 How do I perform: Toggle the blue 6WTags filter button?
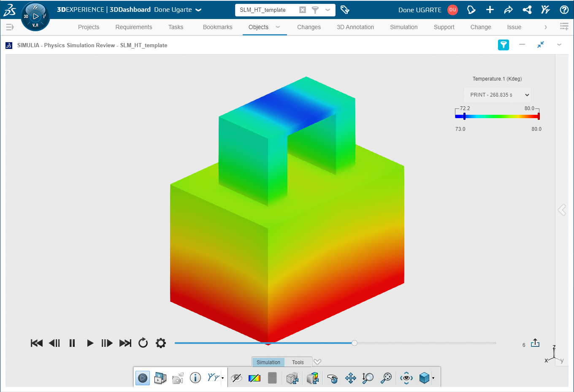503,45
